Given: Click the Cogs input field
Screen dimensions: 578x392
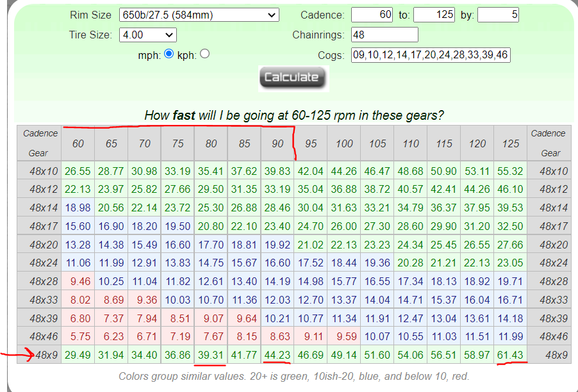Looking at the screenshot, I should 431,55.
